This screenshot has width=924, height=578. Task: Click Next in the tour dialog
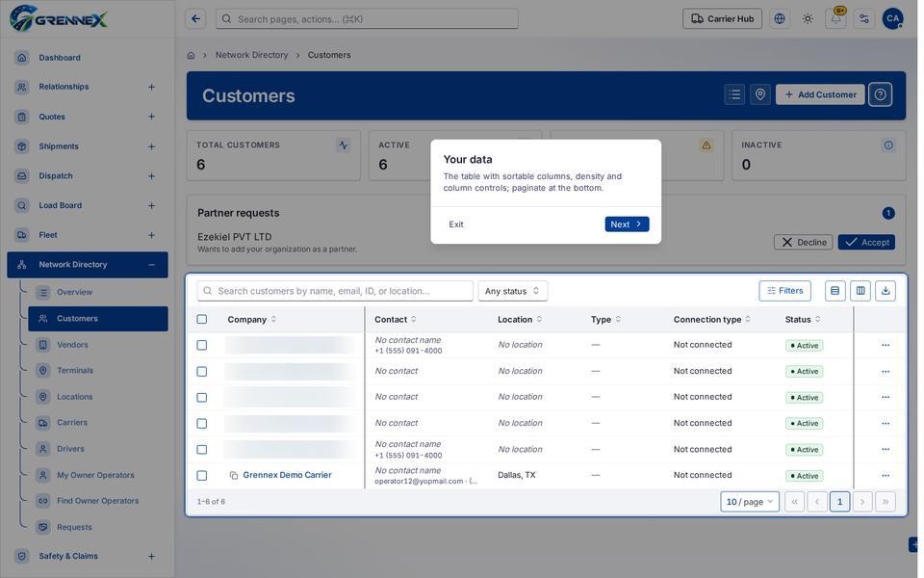[627, 224]
